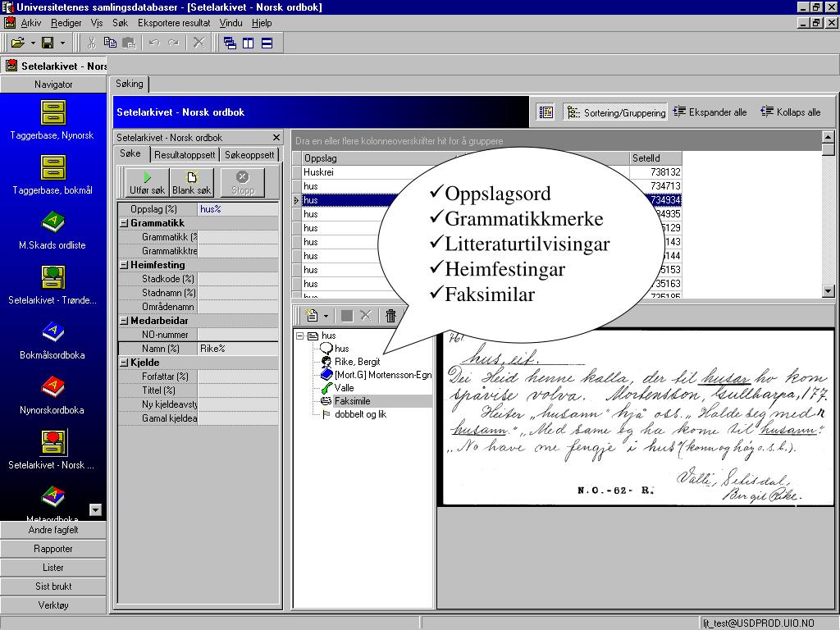This screenshot has height=630, width=840.
Task: Open Nynorskordboka dictionary icon
Action: pos(53,387)
